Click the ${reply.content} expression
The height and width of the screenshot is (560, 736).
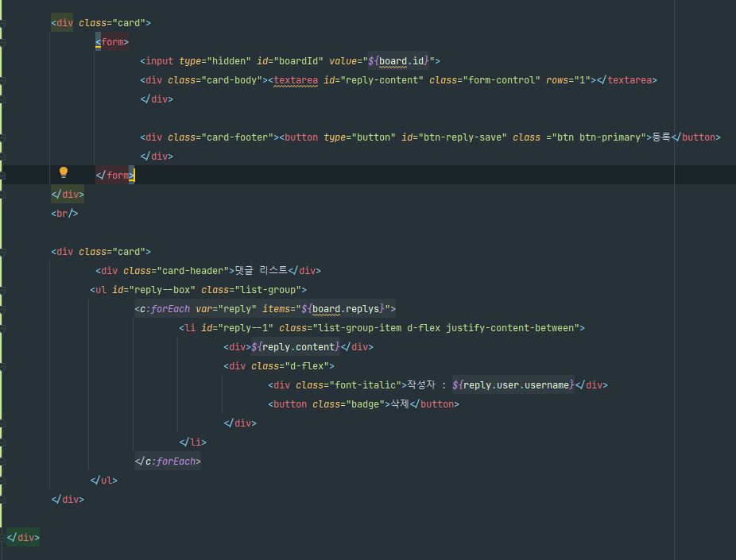295,347
